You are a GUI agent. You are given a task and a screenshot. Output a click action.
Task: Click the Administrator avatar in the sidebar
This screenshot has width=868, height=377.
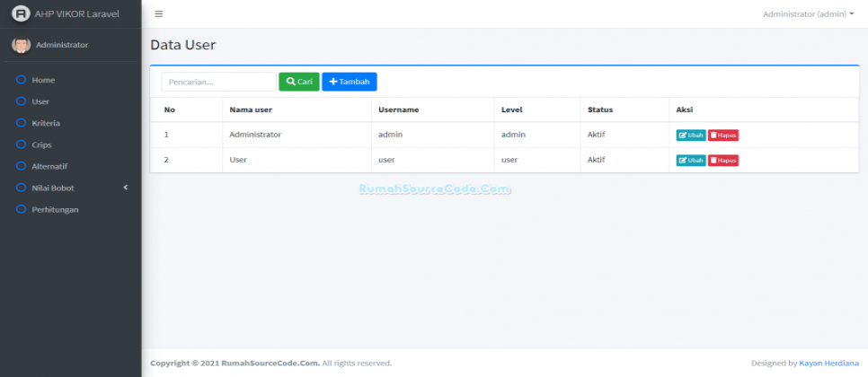point(21,45)
